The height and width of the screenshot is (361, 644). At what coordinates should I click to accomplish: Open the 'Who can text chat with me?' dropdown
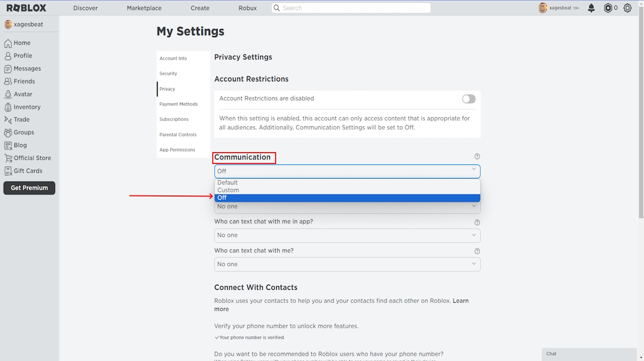click(347, 264)
